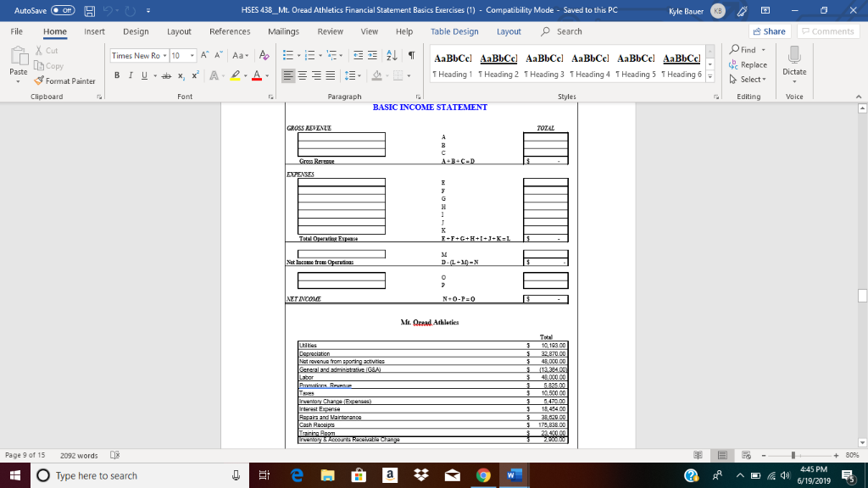868x488 pixels.
Task: Toggle Bold formatting
Action: click(115, 76)
